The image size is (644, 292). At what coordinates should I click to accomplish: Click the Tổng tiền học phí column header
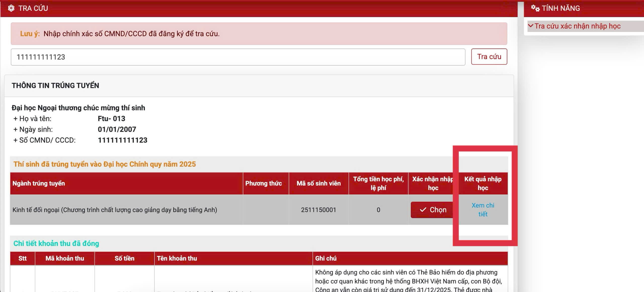378,183
